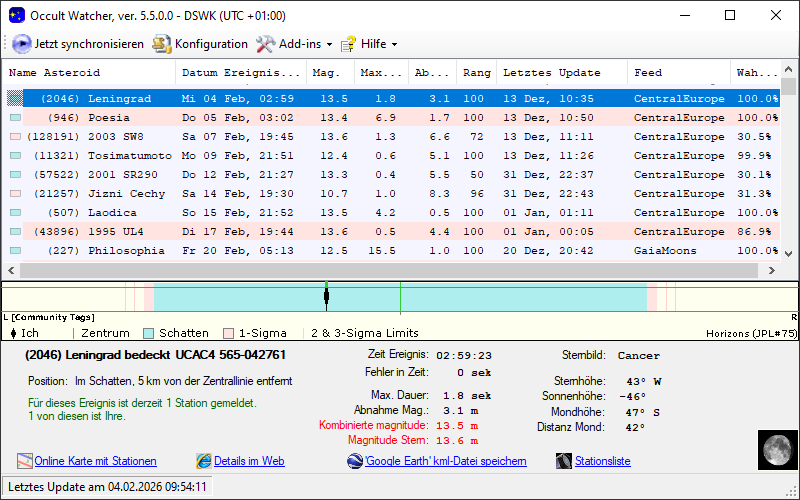The width and height of the screenshot is (800, 500).
Task: Open the Konfiguration toolbar item
Action: click(200, 44)
